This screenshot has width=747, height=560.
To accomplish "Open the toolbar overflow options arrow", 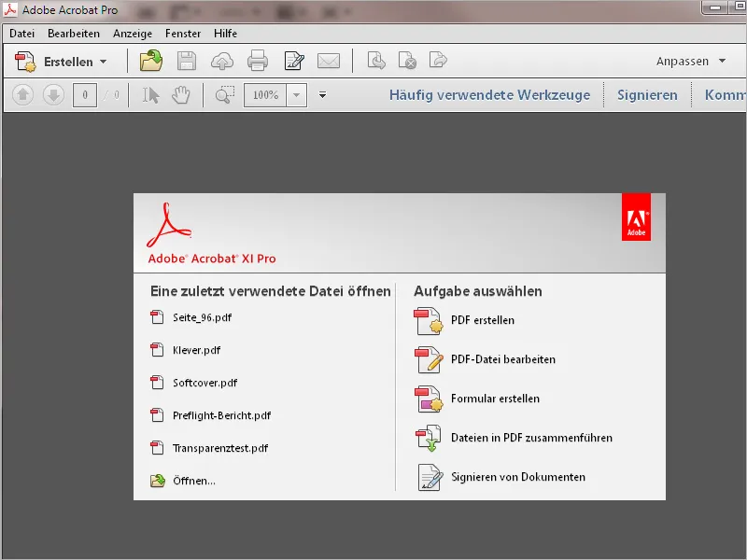I will (x=322, y=95).
